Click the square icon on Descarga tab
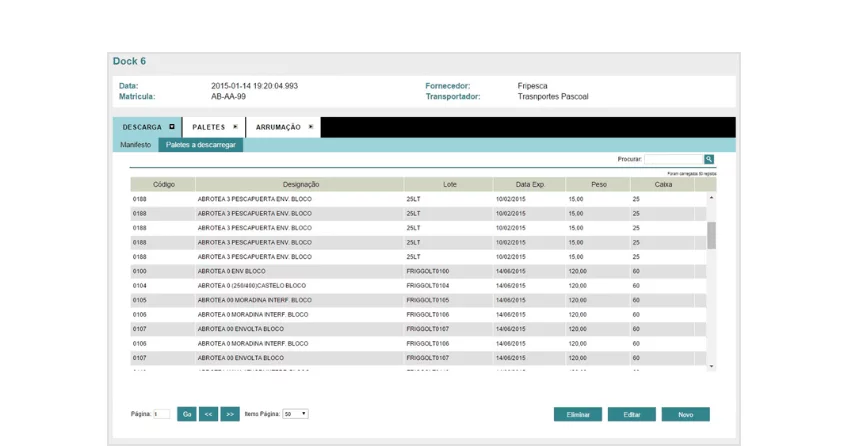This screenshot has height=446, width=848. pyautogui.click(x=172, y=127)
